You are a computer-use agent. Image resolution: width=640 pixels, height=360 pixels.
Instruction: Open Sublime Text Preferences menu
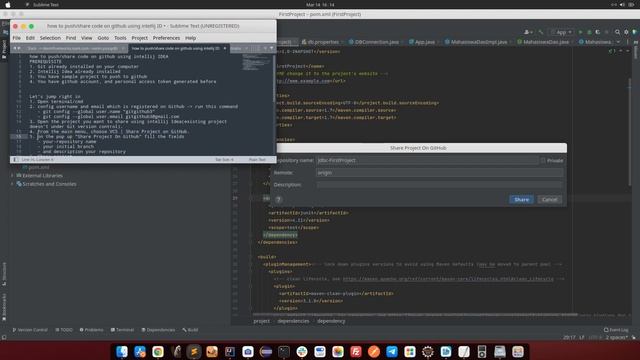pos(166,38)
